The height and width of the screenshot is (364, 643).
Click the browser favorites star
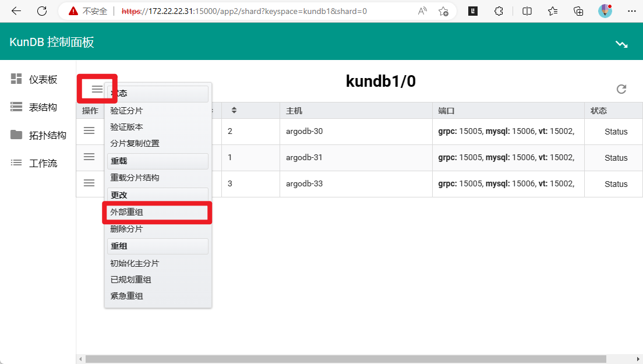coord(553,11)
